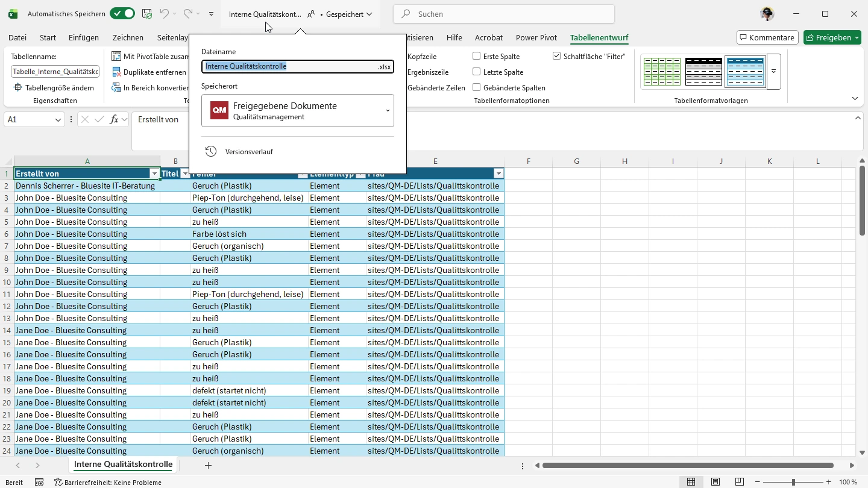Image resolution: width=868 pixels, height=488 pixels.
Task: Open filter dropdown for Erstellt von column
Action: pos(154,174)
